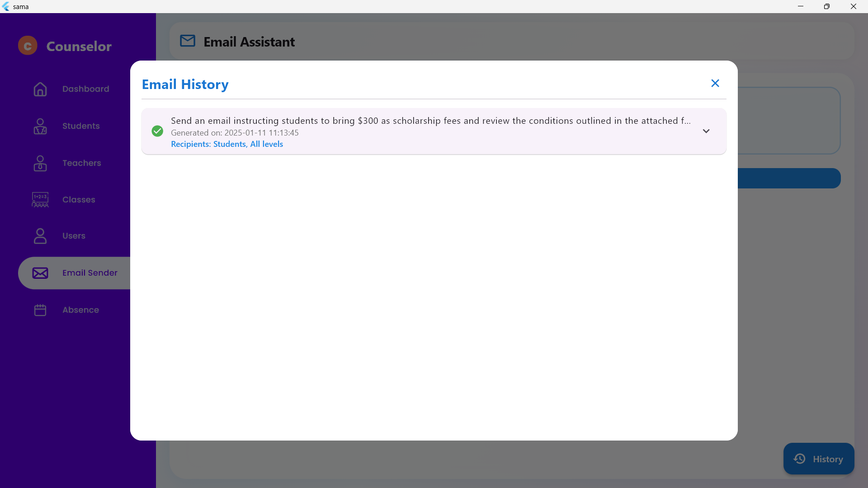
Task: Click the Recipients: Students, All levels text
Action: [227, 144]
